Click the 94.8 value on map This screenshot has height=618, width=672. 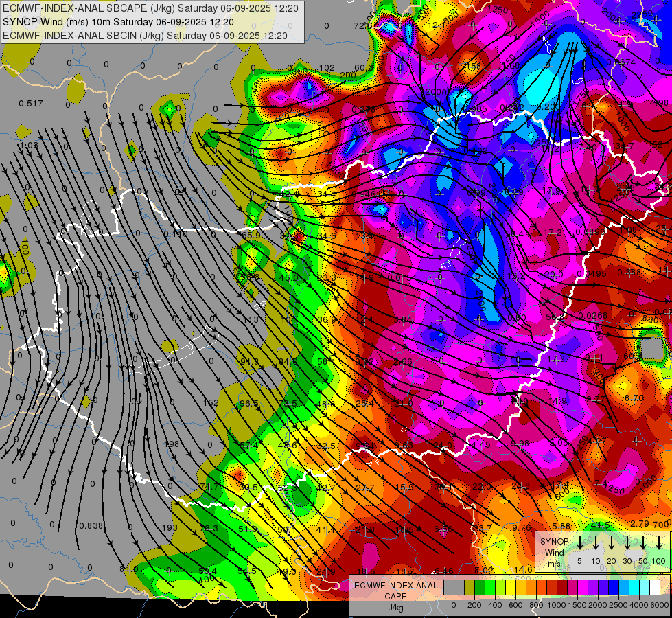249,362
